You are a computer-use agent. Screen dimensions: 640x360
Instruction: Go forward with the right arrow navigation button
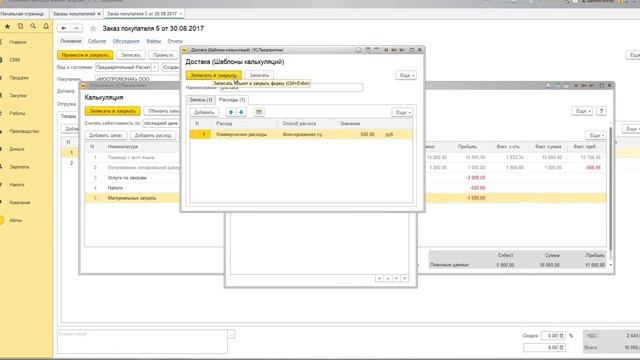click(x=76, y=28)
